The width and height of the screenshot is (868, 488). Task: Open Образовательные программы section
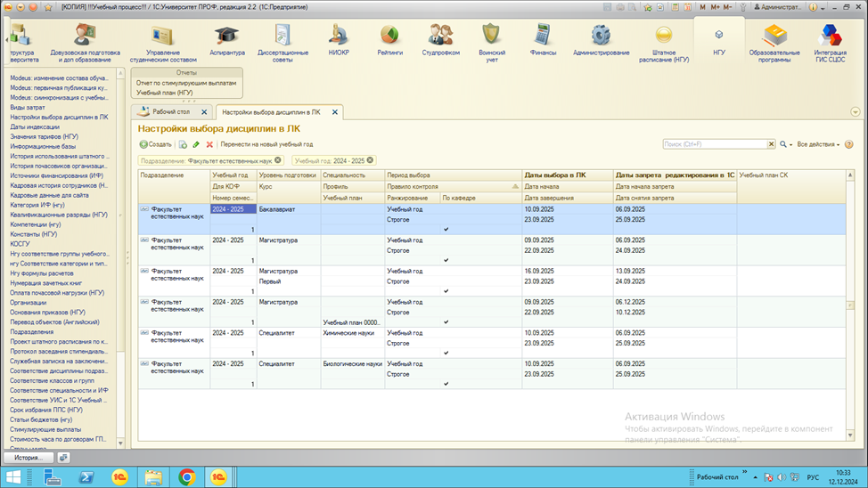[774, 43]
